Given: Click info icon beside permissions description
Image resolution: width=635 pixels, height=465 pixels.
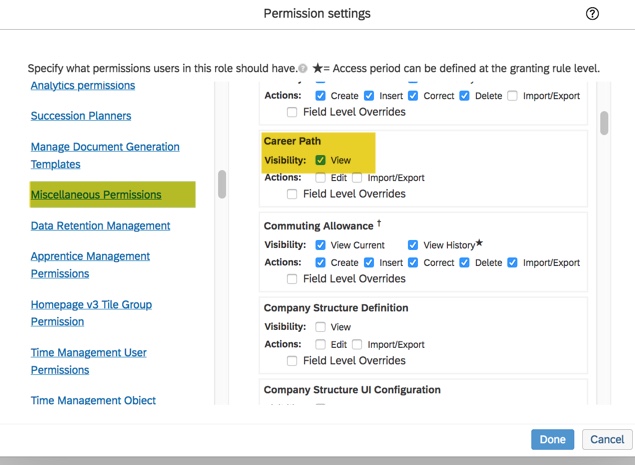Looking at the screenshot, I should tap(302, 69).
